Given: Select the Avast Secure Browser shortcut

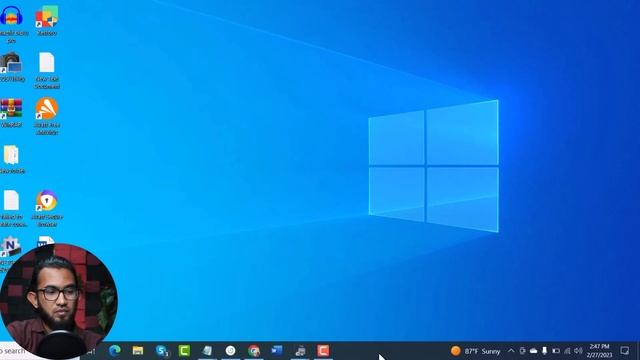Looking at the screenshot, I should (47, 208).
